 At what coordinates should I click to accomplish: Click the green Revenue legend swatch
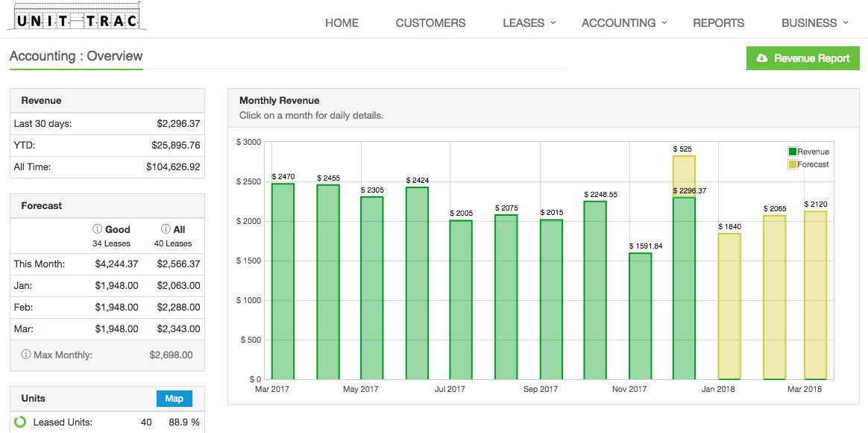792,152
